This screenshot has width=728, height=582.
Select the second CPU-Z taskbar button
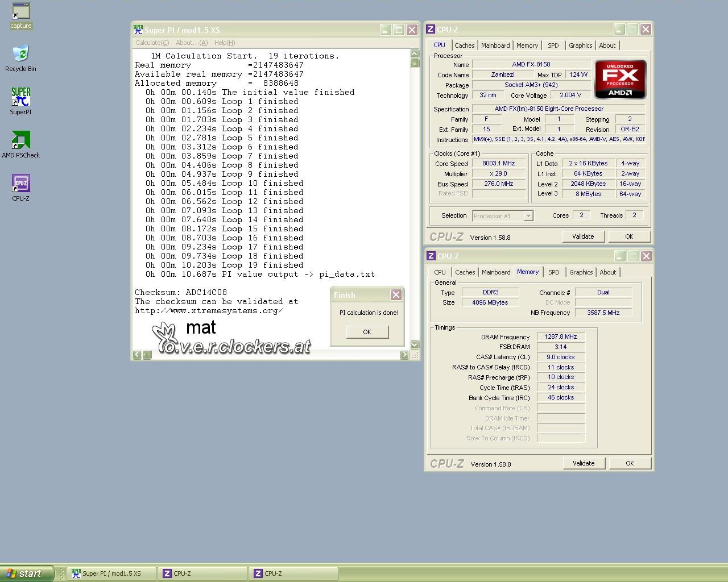293,573
